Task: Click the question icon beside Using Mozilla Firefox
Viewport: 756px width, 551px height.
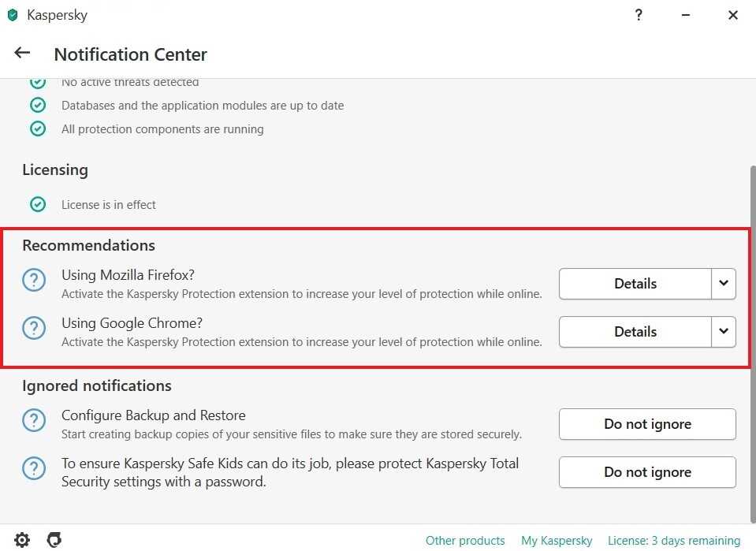Action: 34,281
